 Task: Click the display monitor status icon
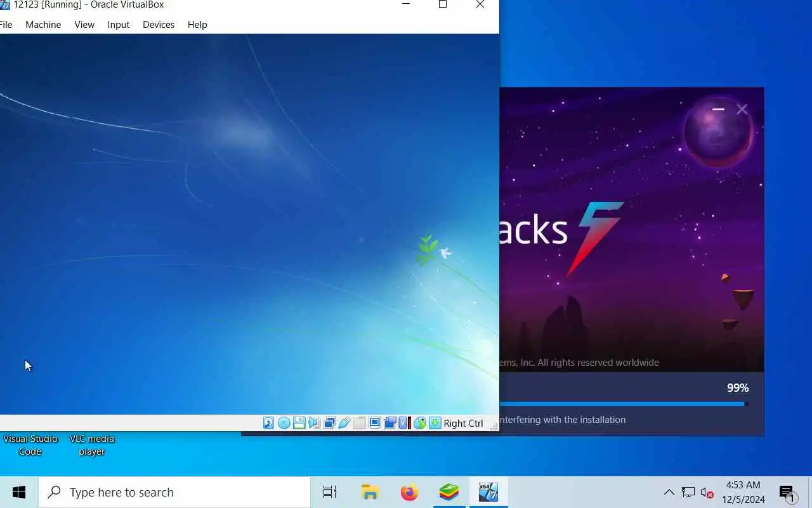pos(375,423)
